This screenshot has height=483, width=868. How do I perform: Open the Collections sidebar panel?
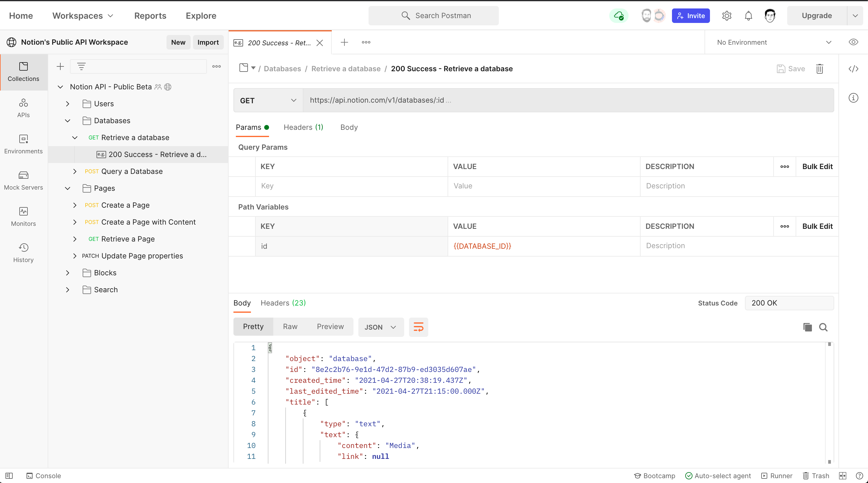[23, 72]
